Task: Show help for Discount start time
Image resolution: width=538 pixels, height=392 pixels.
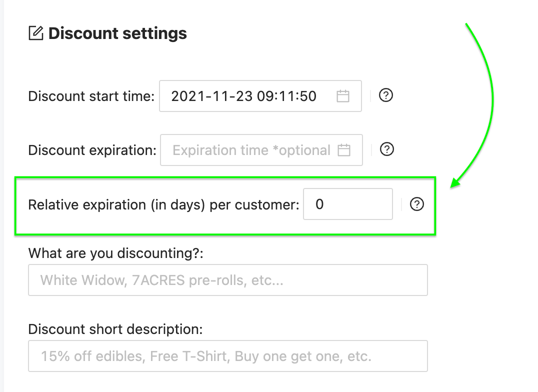Action: [385, 95]
